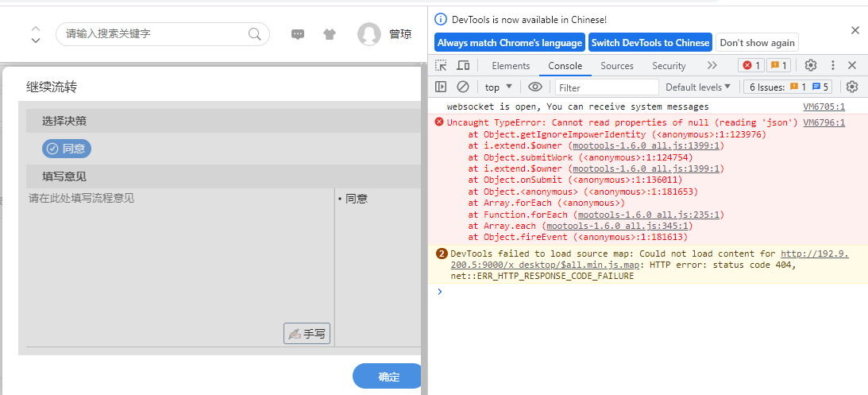Toggle the device toolbar icon

point(463,65)
